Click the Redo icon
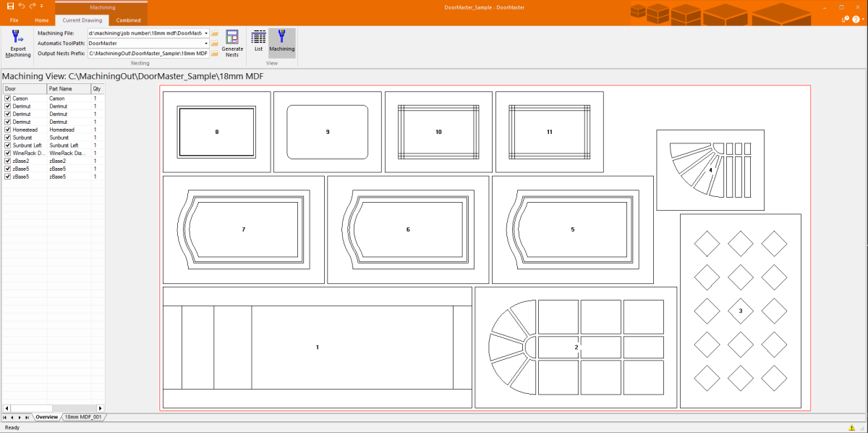Screen dimensions: 868x433 (32, 6)
